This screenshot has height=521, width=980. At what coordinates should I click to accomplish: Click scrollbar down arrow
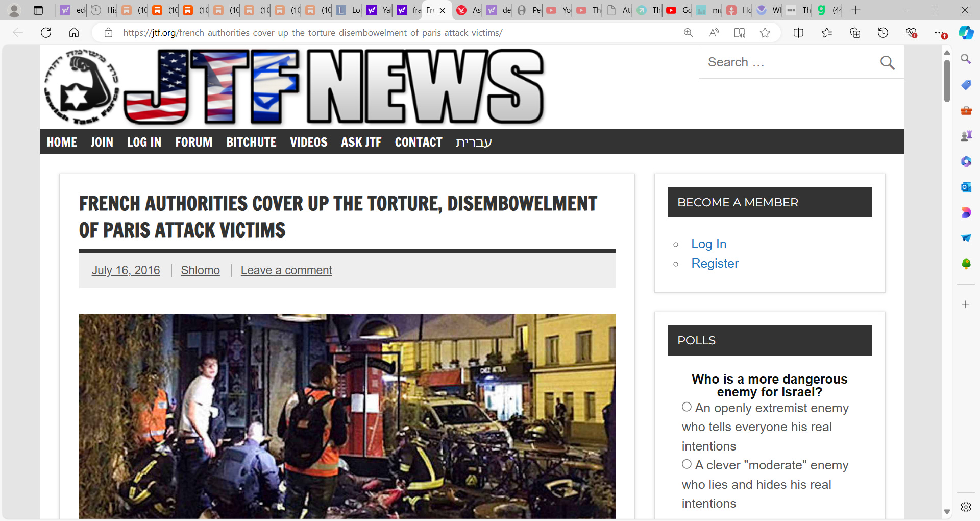(x=947, y=512)
